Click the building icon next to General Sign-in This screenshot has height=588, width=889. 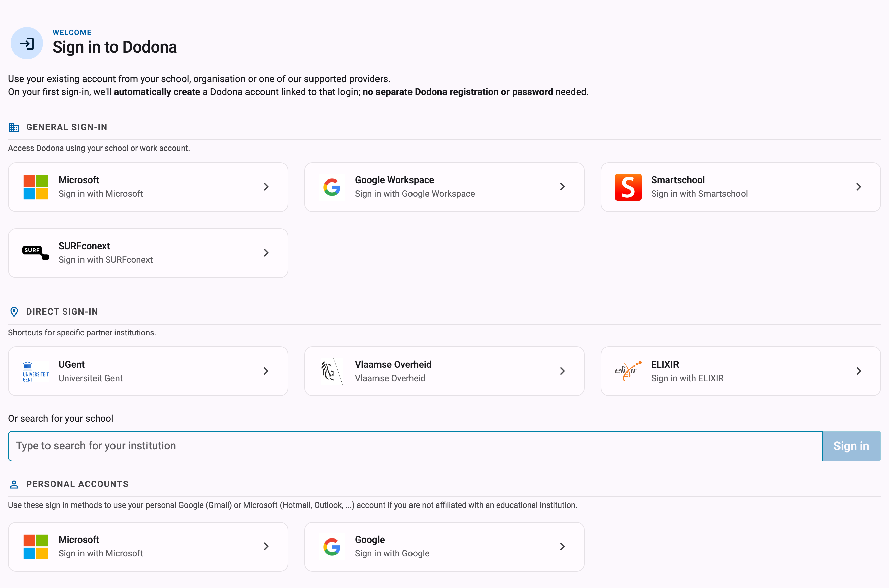click(x=14, y=128)
